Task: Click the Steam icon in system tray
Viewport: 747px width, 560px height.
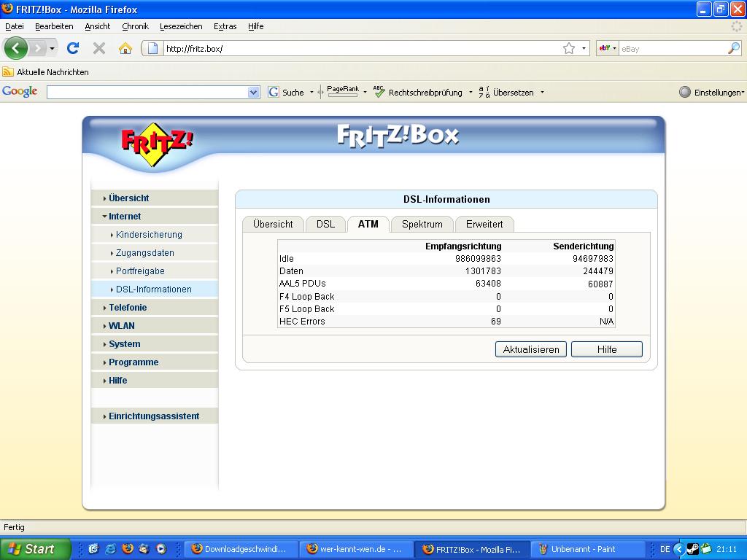Action: click(x=693, y=549)
